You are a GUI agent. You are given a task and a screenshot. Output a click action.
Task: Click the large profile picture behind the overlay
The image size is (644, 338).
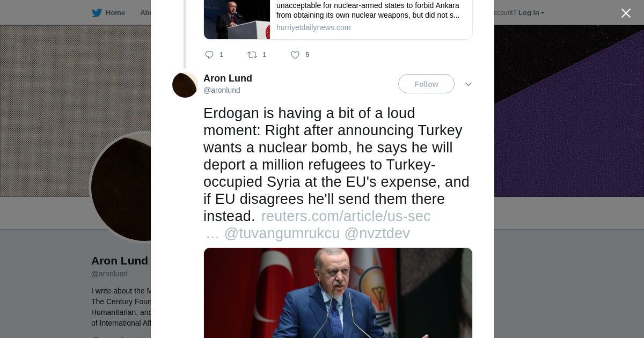point(121,187)
